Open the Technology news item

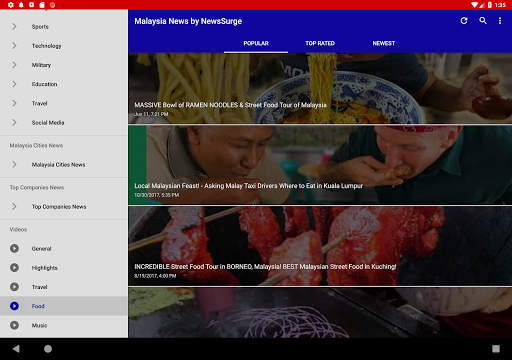pos(64,46)
